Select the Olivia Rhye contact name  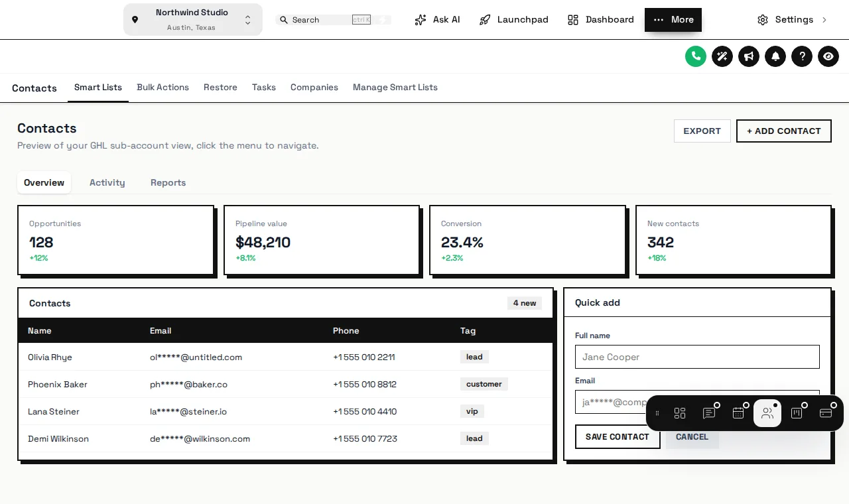pos(50,357)
